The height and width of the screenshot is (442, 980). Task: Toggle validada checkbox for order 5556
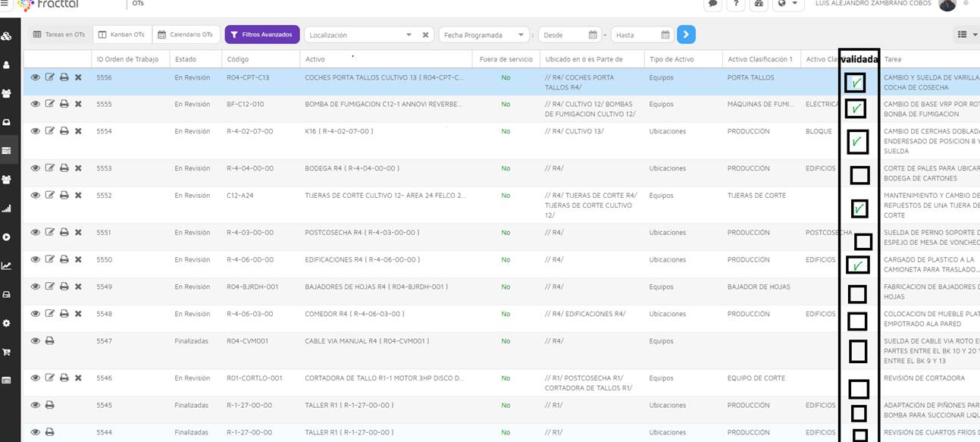(855, 83)
